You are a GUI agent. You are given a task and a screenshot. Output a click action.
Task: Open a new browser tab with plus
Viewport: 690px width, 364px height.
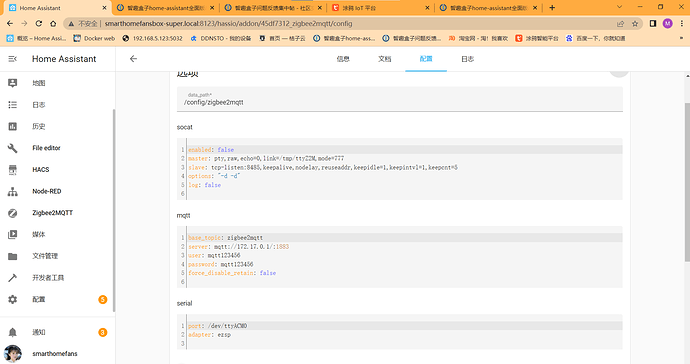(552, 7)
